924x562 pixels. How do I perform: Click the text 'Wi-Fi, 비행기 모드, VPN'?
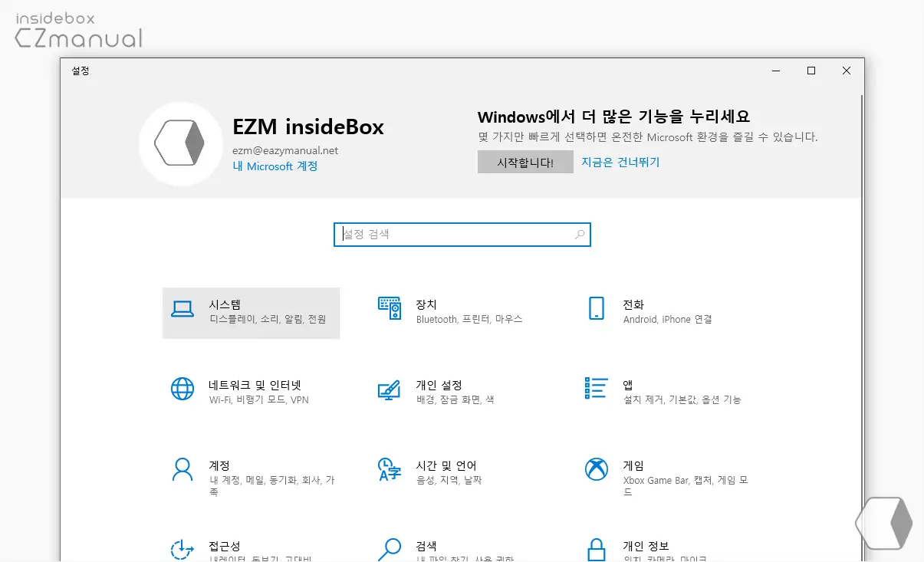(x=259, y=399)
